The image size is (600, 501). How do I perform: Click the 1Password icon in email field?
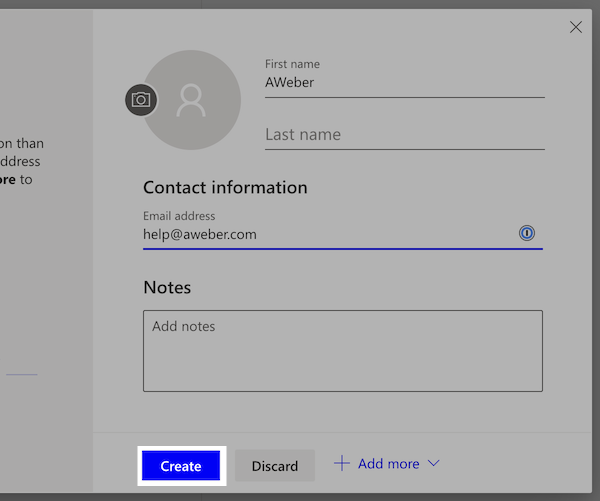pos(527,233)
